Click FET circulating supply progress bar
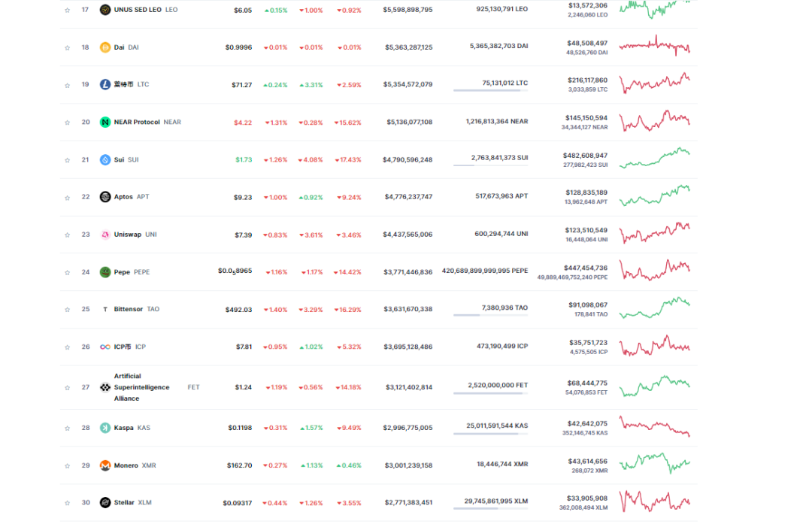The height and width of the screenshot is (527, 812). (x=490, y=393)
